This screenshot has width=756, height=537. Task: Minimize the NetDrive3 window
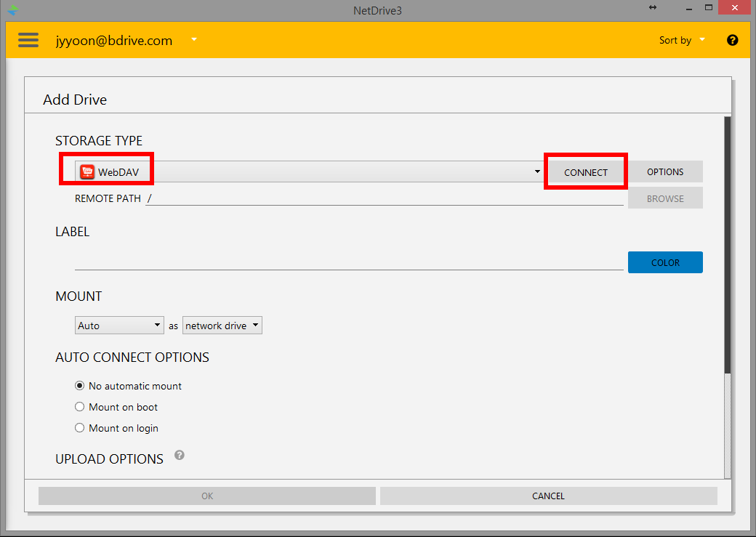pyautogui.click(x=689, y=8)
